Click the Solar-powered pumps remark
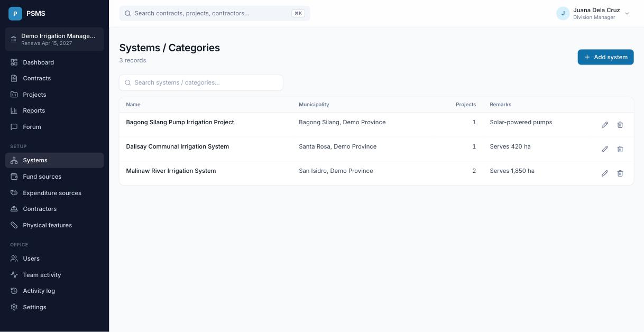The image size is (644, 332). tap(521, 122)
